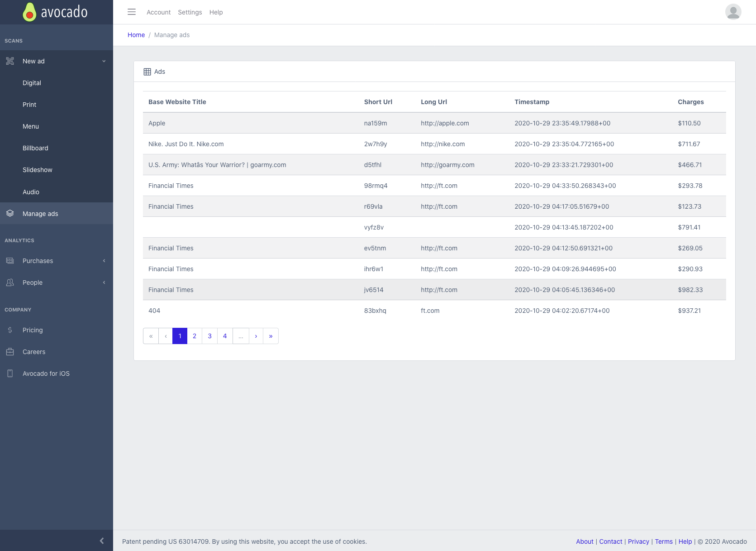Click next page single arrow
The width and height of the screenshot is (756, 551).
256,336
